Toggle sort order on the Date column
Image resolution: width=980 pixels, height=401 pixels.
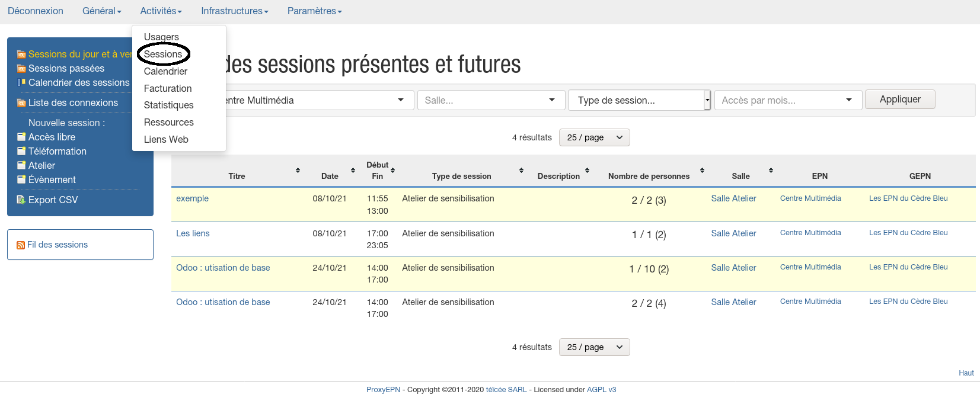click(353, 171)
